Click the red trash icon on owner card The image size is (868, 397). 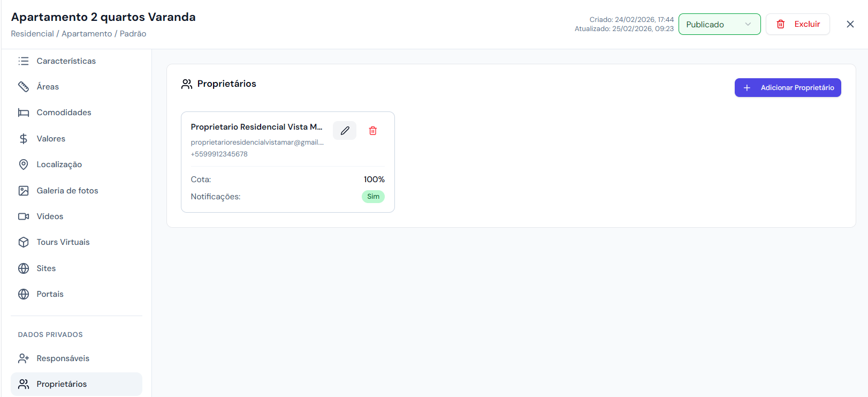(x=373, y=131)
